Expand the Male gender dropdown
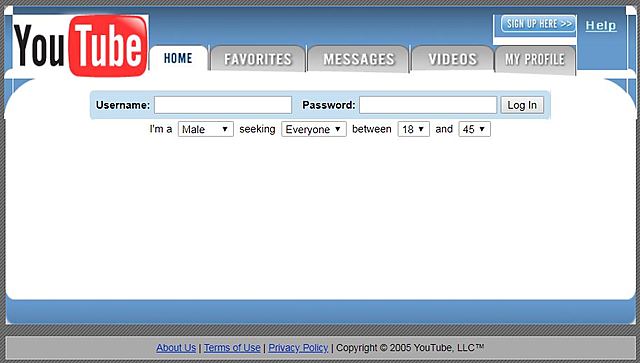 [206, 129]
